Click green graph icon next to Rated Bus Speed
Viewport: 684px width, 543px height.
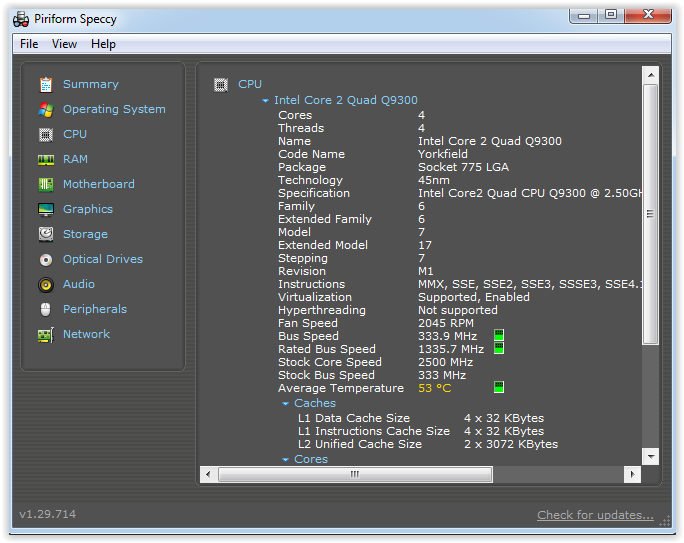coord(499,348)
